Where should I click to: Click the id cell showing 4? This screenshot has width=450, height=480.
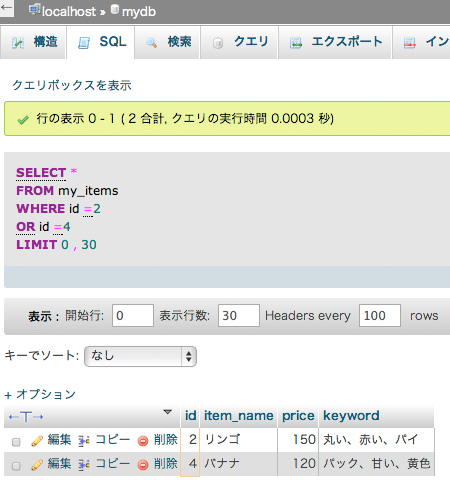click(x=190, y=464)
